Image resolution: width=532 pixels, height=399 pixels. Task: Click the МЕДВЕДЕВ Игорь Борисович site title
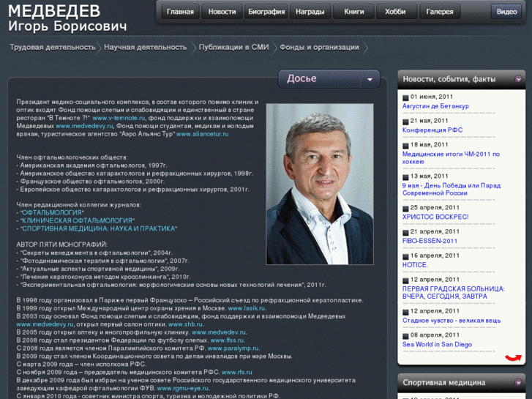(x=67, y=18)
